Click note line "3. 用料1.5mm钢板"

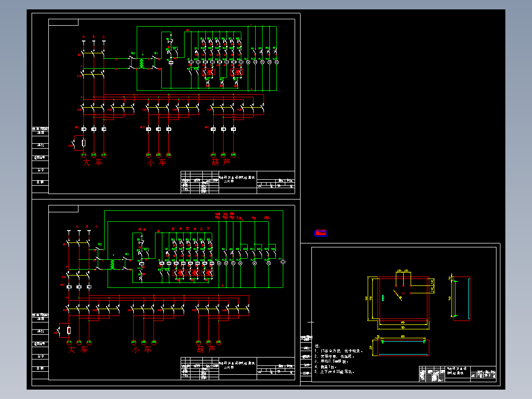click(x=332, y=361)
